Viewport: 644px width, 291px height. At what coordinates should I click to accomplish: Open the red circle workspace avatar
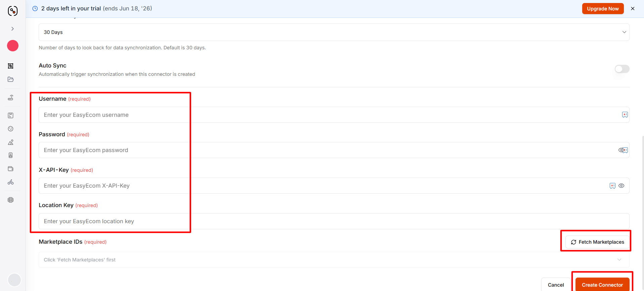click(x=13, y=46)
